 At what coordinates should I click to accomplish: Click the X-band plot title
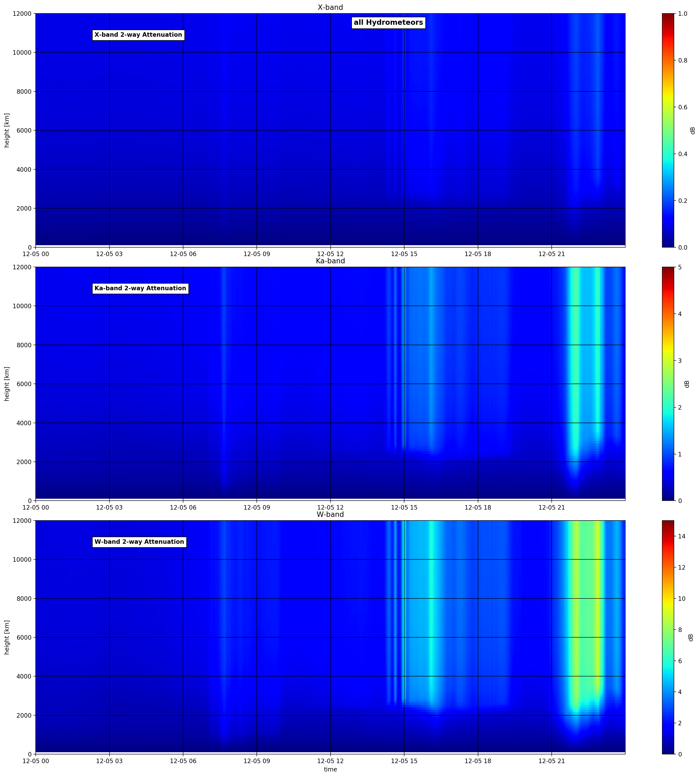click(330, 7)
